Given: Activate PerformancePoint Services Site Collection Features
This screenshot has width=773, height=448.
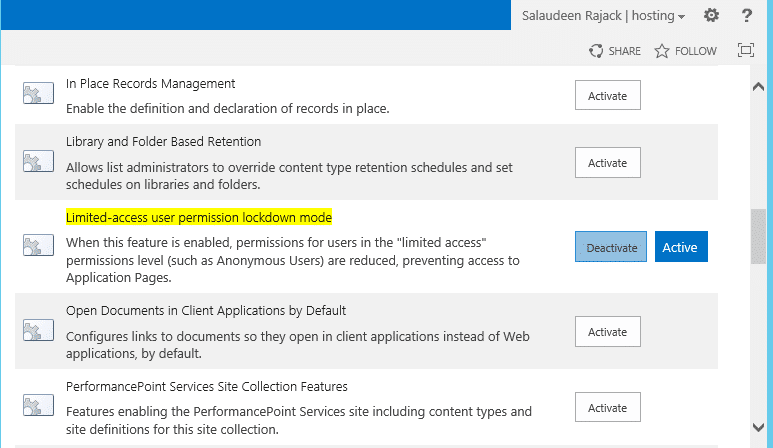Looking at the screenshot, I should [607, 407].
